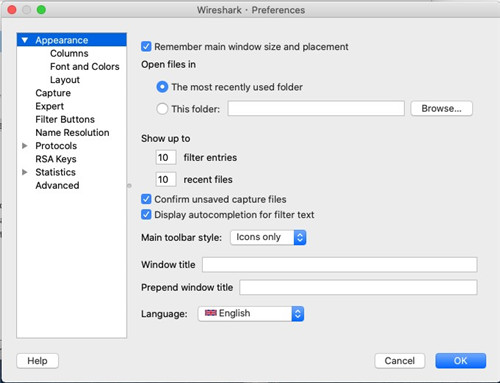
Task: Select the This folder radio button
Action: pos(162,109)
